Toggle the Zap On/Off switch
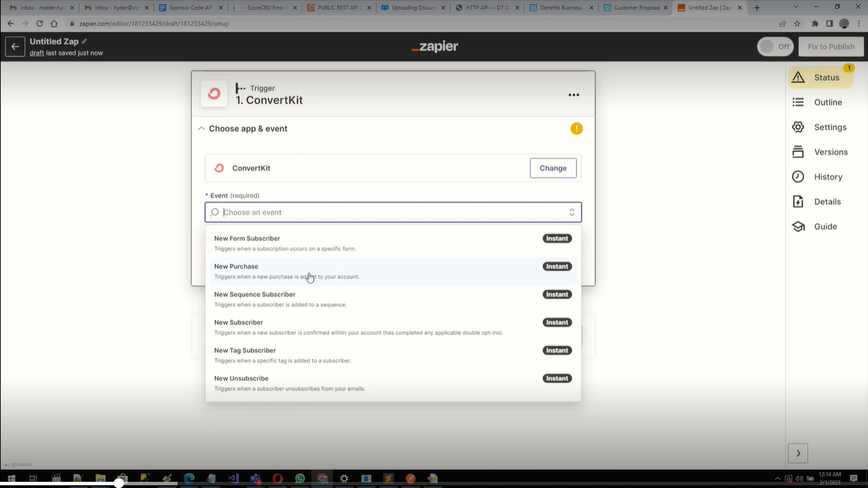This screenshot has height=488, width=868. pyautogui.click(x=776, y=47)
